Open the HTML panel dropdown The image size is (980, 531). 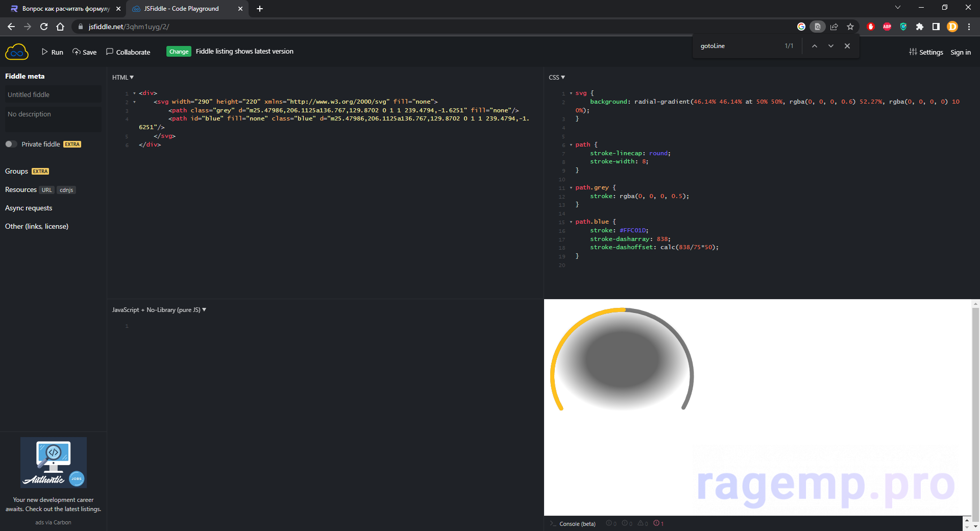click(x=123, y=78)
